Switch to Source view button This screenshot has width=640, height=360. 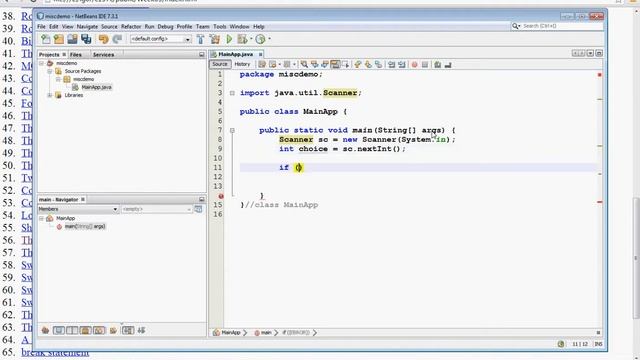[x=220, y=64]
